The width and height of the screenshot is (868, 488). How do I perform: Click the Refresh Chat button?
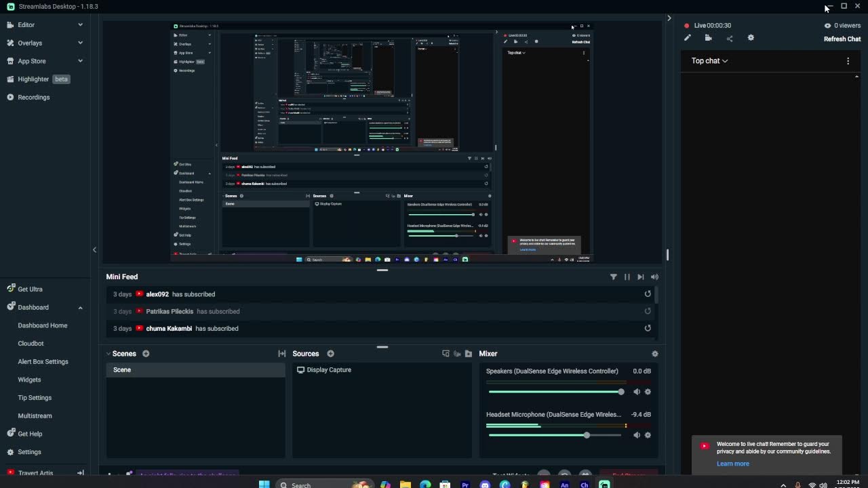point(842,39)
